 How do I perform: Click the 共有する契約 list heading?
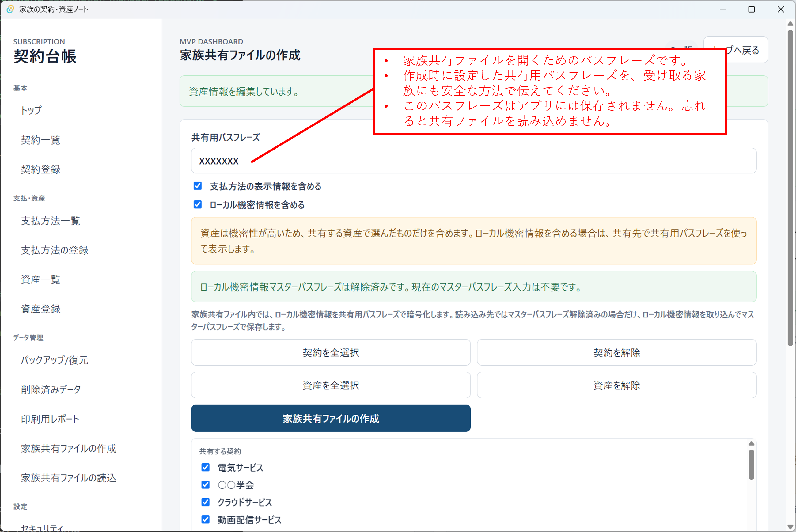pos(220,451)
